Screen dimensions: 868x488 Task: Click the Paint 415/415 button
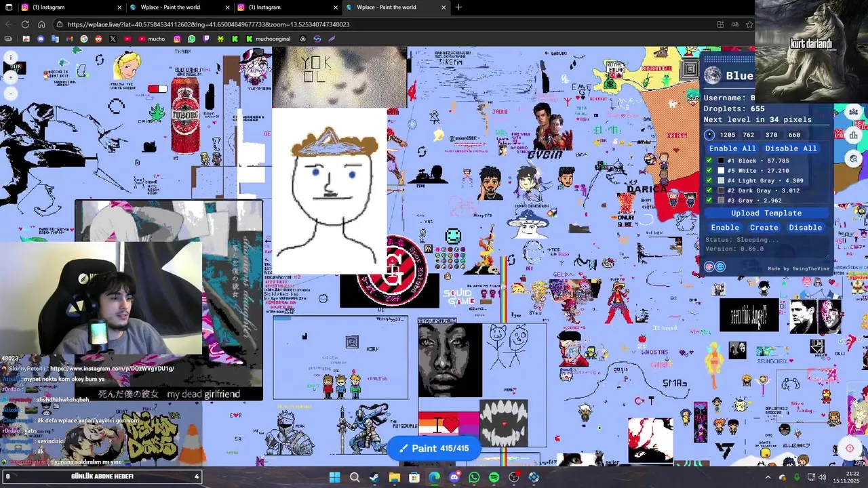click(x=434, y=448)
